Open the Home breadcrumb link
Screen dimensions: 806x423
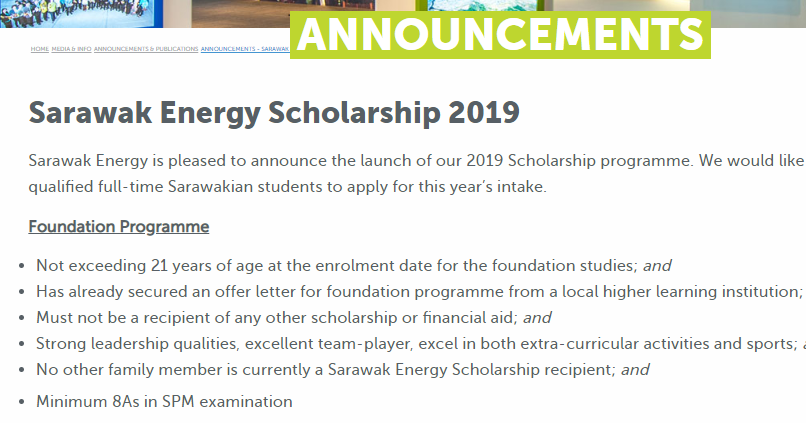coord(40,49)
